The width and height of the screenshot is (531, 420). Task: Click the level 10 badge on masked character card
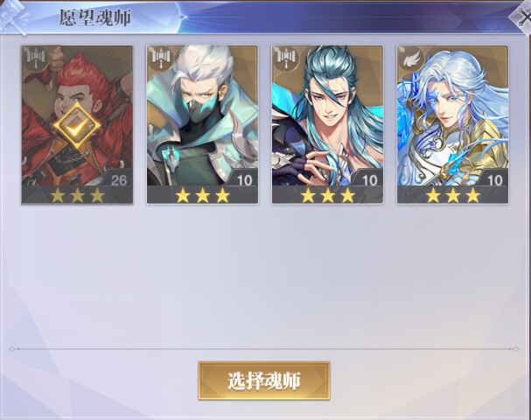pyautogui.click(x=244, y=179)
